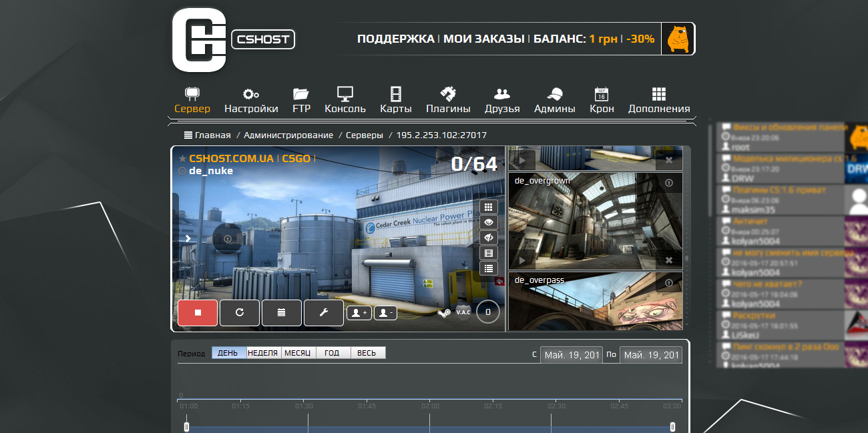This screenshot has width=868, height=433.
Task: Click the start date field after С
Action: coord(572,355)
